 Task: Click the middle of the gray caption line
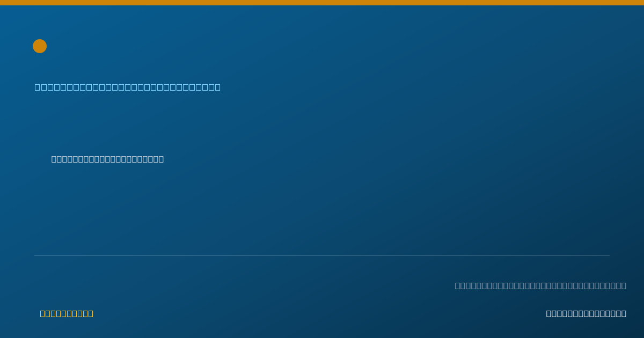[540, 285]
